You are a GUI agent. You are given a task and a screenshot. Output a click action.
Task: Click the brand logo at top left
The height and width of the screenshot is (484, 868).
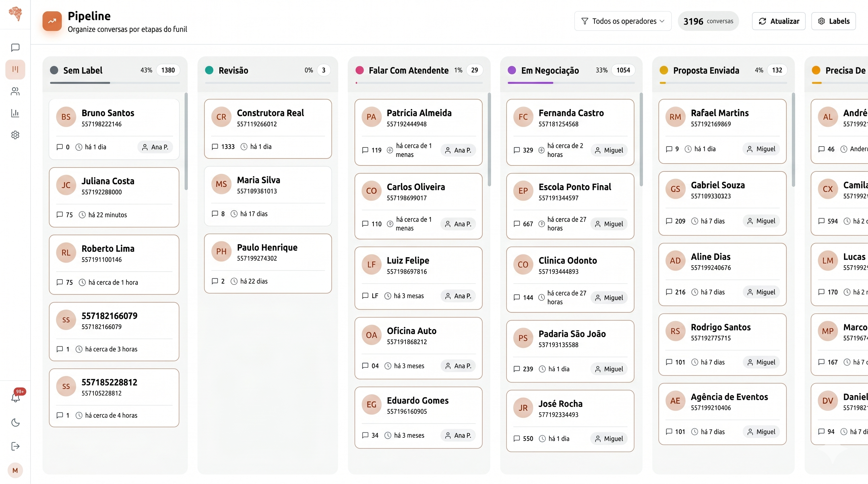point(15,14)
